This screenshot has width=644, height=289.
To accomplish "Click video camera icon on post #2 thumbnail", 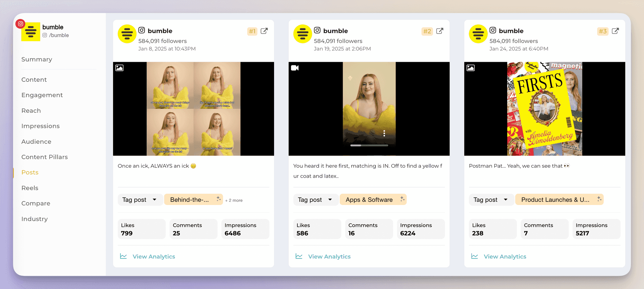I will pos(295,68).
